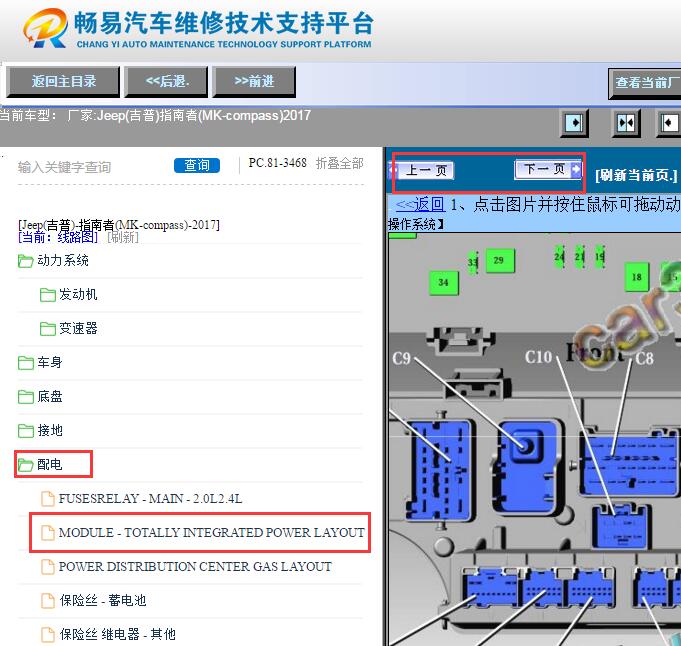Click page icon beside 保险丝 继电器 - 其他
This screenshot has width=681, height=646.
click(x=48, y=635)
